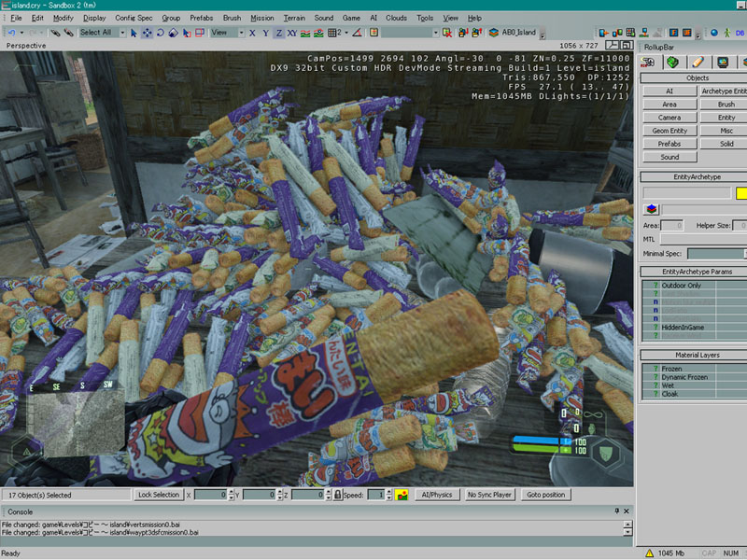
Task: Click the Lock Selection button
Action: pyautogui.click(x=158, y=495)
